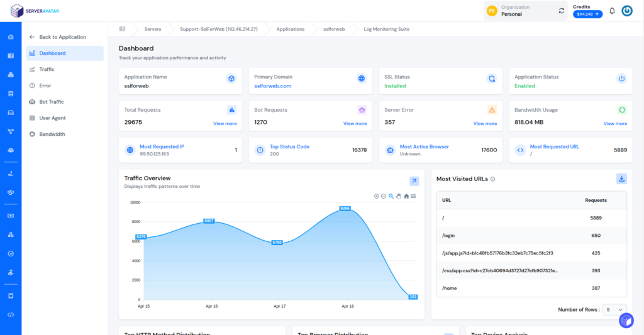Screen dimensions: 644x335
Task: Click the Total Requests bar chart icon
Action: (x=231, y=110)
